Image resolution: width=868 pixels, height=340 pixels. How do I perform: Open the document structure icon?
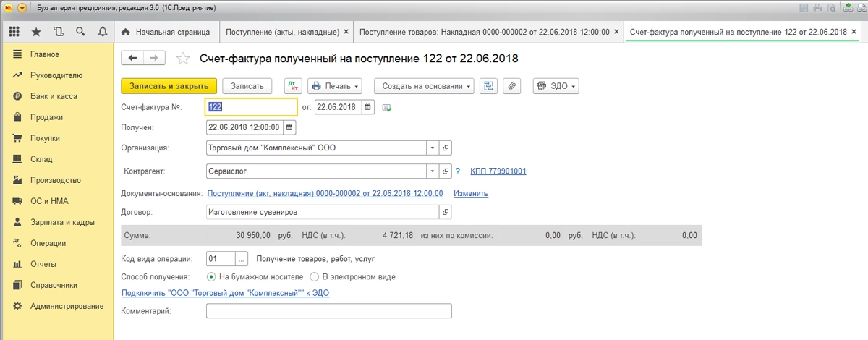click(489, 85)
